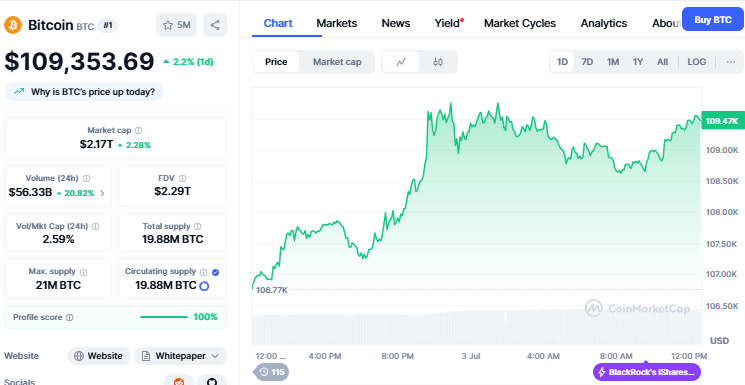Screen dimensions: 745x385
Task: Select the All time range
Action: click(662, 62)
